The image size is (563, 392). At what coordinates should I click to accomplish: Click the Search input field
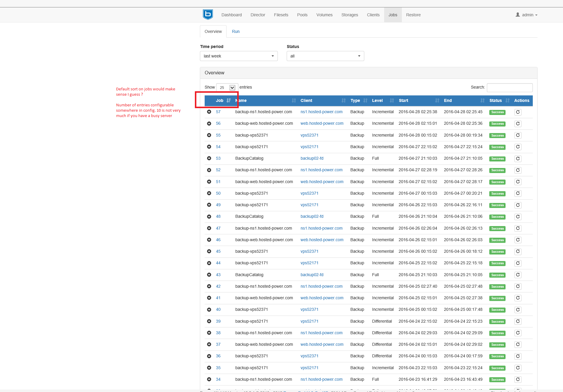click(x=509, y=87)
